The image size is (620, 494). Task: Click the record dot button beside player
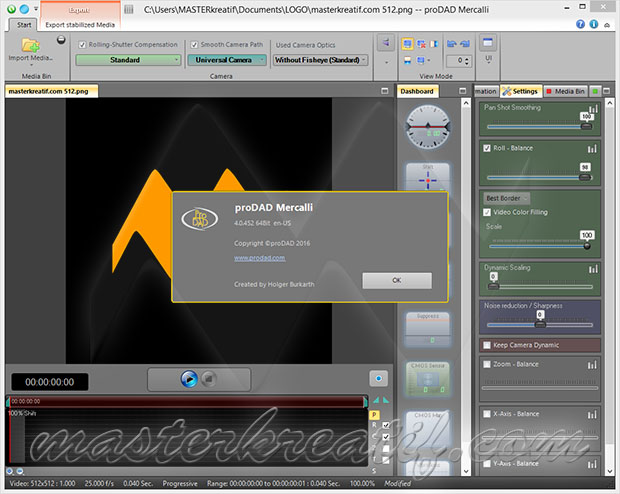pos(378,379)
